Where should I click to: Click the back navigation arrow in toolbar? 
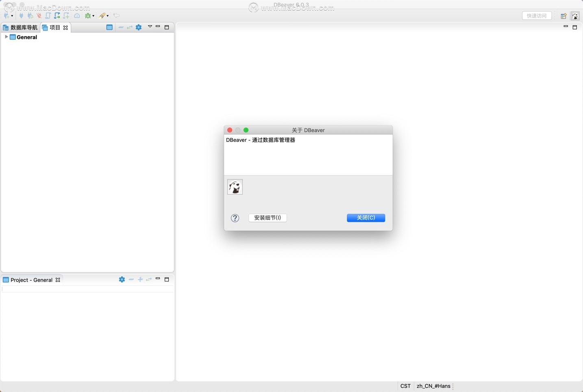117,15
